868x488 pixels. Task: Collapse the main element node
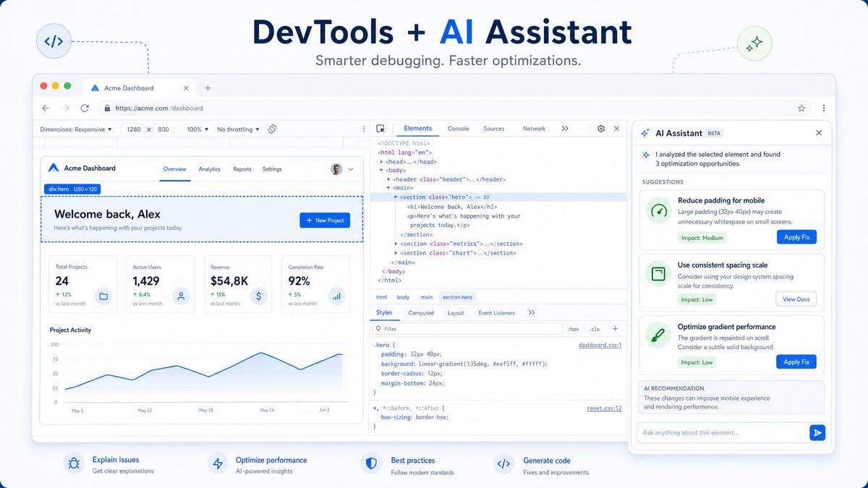click(389, 188)
